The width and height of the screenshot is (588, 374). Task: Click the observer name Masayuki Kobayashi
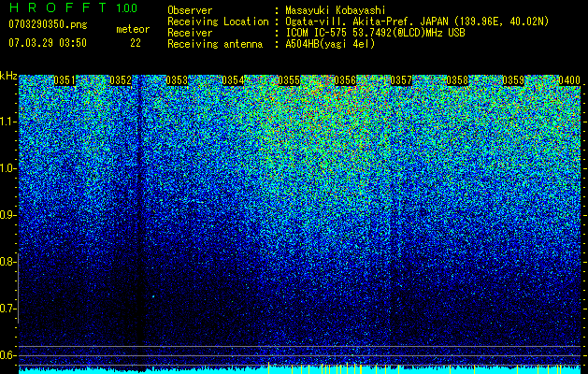(x=336, y=10)
